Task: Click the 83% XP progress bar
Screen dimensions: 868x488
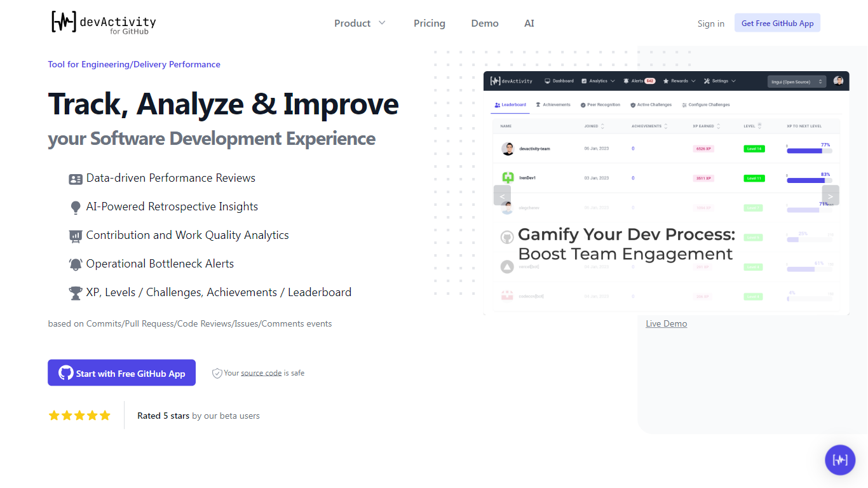Action: pyautogui.click(x=809, y=180)
